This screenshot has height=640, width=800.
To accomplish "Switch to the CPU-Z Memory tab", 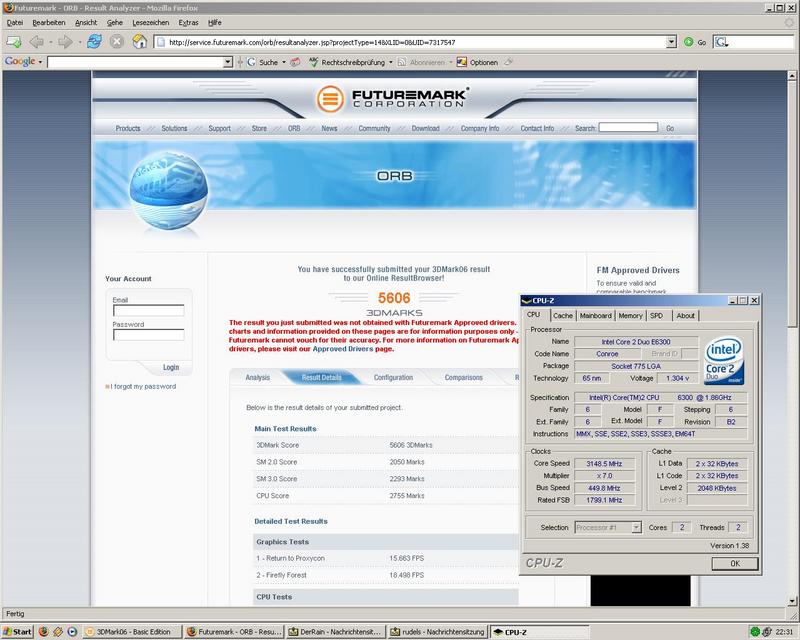I will point(631,316).
